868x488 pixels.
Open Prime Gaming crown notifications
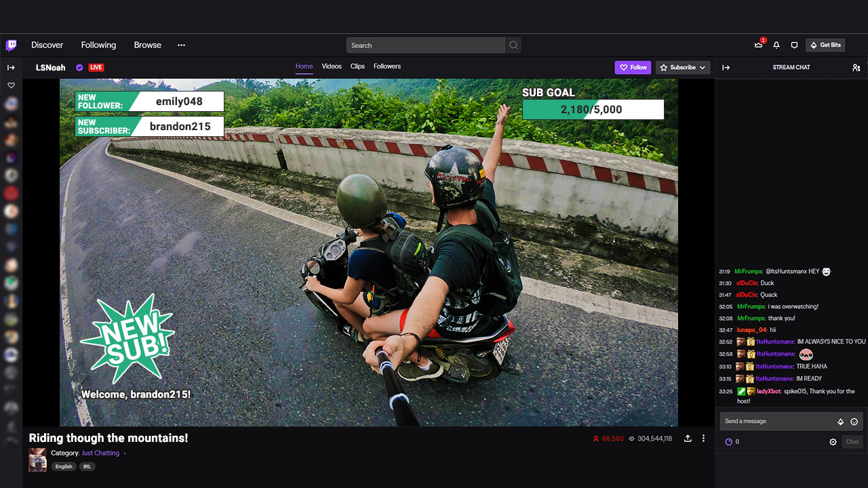coord(758,45)
